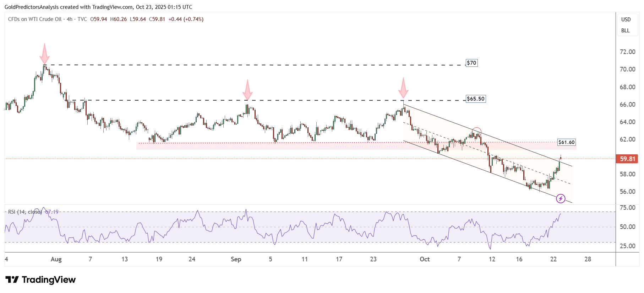Select the $70 resistance price label
Image resolution: width=644 pixels, height=293 pixels.
(471, 63)
